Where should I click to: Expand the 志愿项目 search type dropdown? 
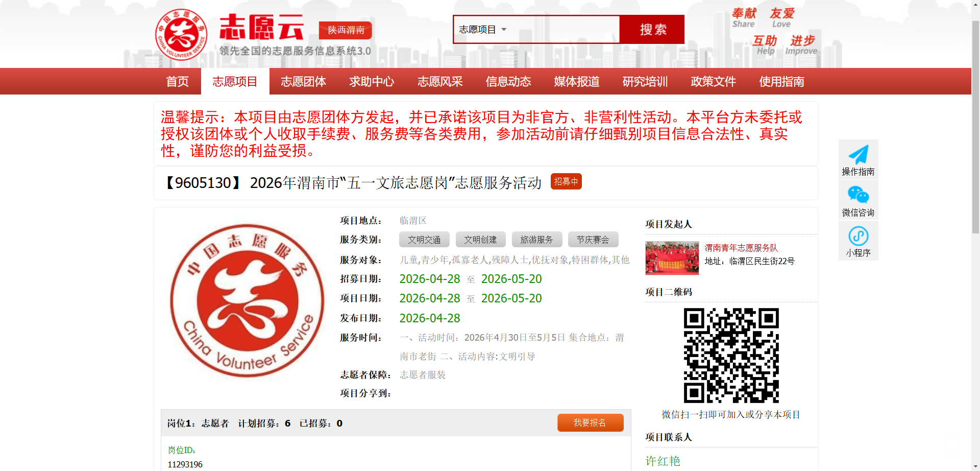(482, 30)
